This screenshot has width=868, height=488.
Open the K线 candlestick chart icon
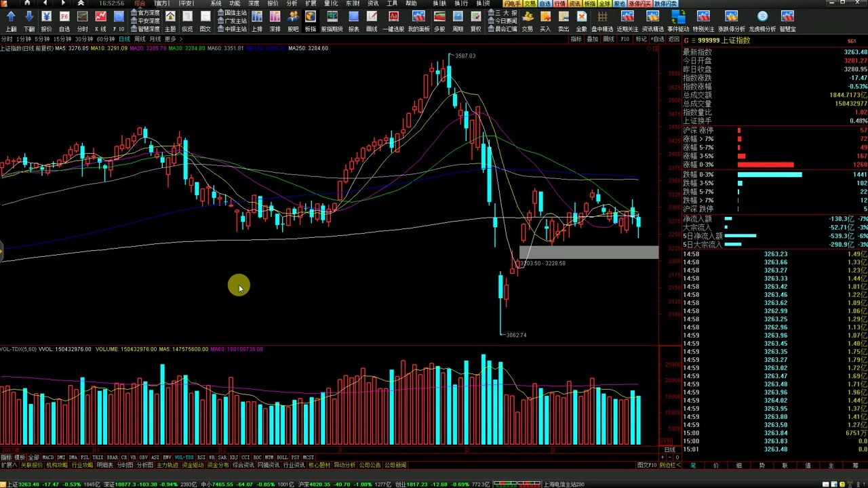100,16
